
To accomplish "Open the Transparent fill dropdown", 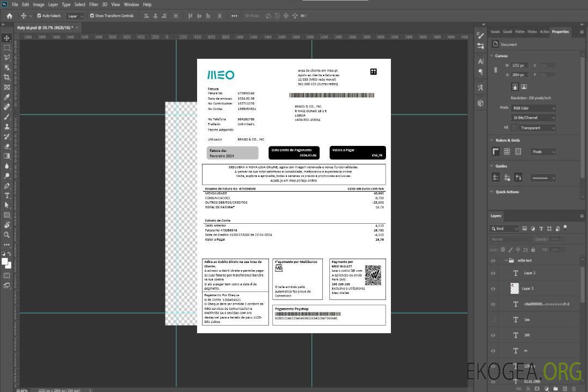I will tap(537, 128).
